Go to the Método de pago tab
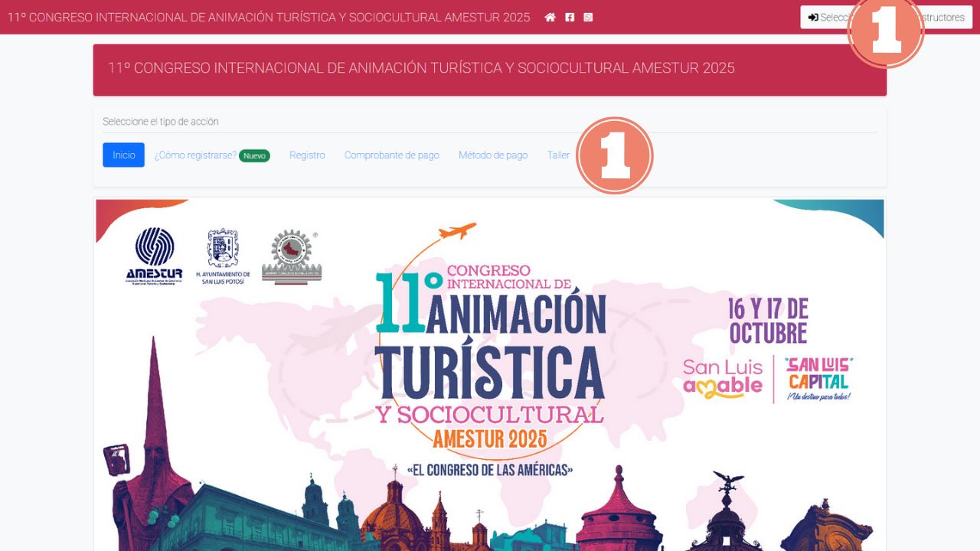Image resolution: width=980 pixels, height=551 pixels. click(x=493, y=155)
